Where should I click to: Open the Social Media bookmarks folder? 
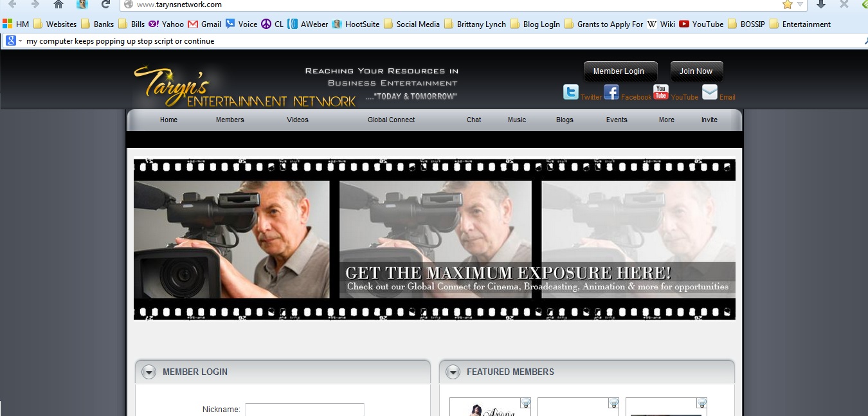click(x=411, y=24)
